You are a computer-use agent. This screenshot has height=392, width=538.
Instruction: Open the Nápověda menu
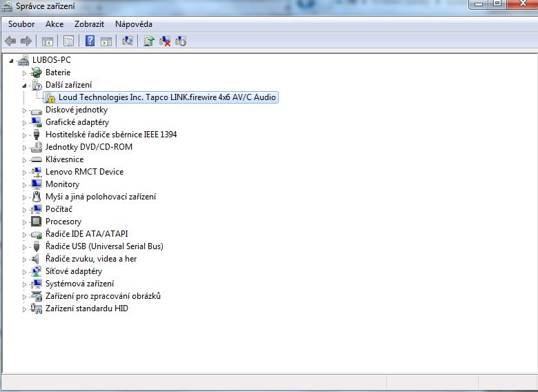click(x=134, y=24)
